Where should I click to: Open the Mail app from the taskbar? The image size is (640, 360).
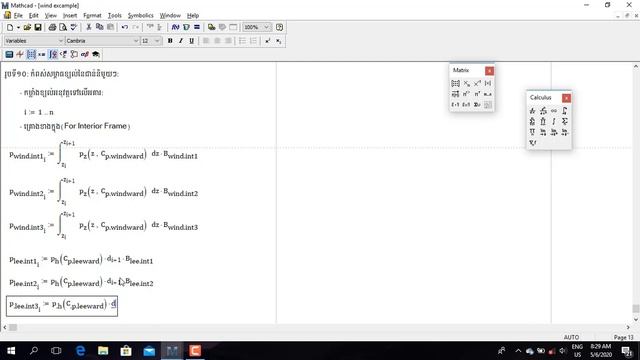pos(149,351)
